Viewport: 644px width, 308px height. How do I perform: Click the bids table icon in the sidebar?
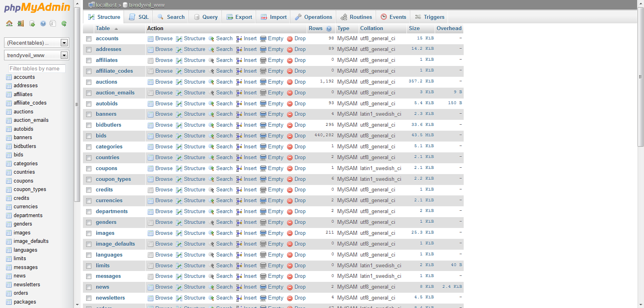[x=9, y=155]
